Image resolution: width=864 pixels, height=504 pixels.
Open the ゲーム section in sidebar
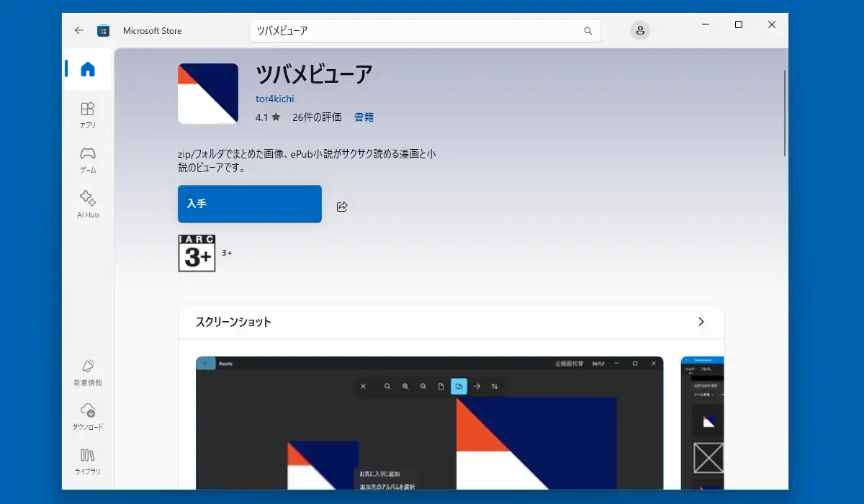coord(88,160)
